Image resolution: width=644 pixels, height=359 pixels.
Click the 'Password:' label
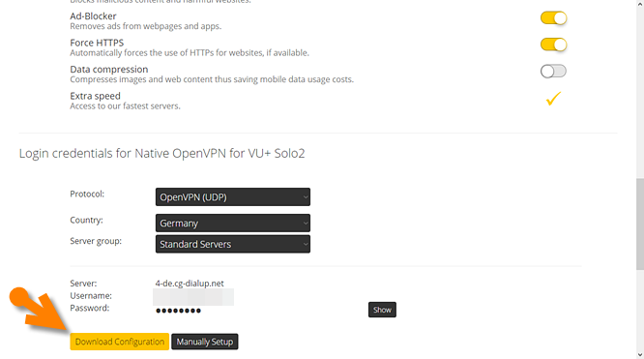90,308
